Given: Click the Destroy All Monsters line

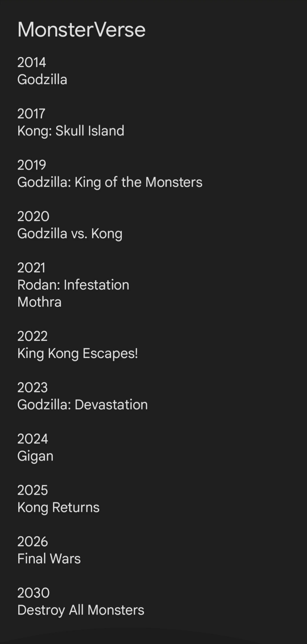Looking at the screenshot, I should point(81,610).
